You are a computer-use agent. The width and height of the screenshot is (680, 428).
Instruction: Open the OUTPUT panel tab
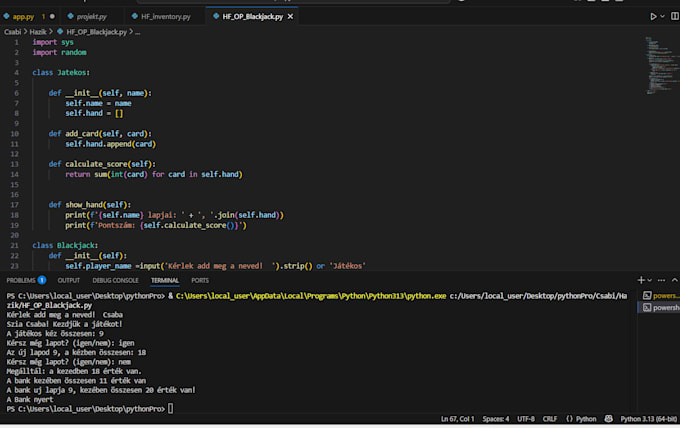pyautogui.click(x=69, y=280)
